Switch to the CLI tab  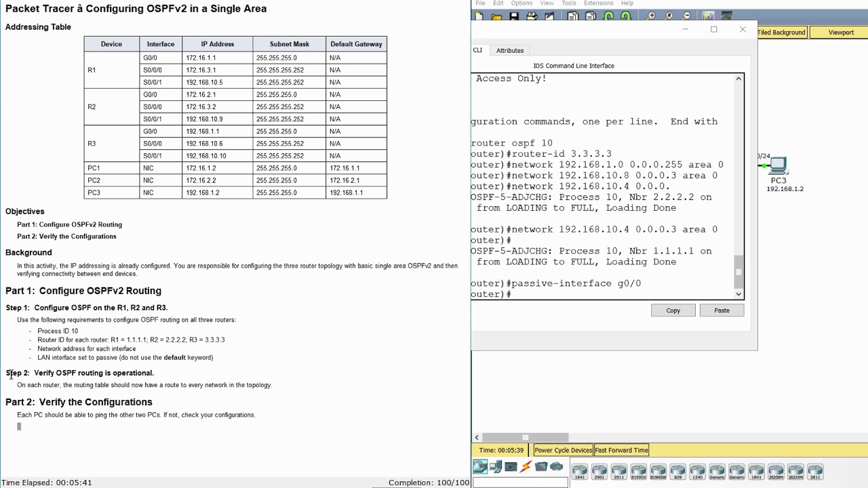(x=477, y=50)
